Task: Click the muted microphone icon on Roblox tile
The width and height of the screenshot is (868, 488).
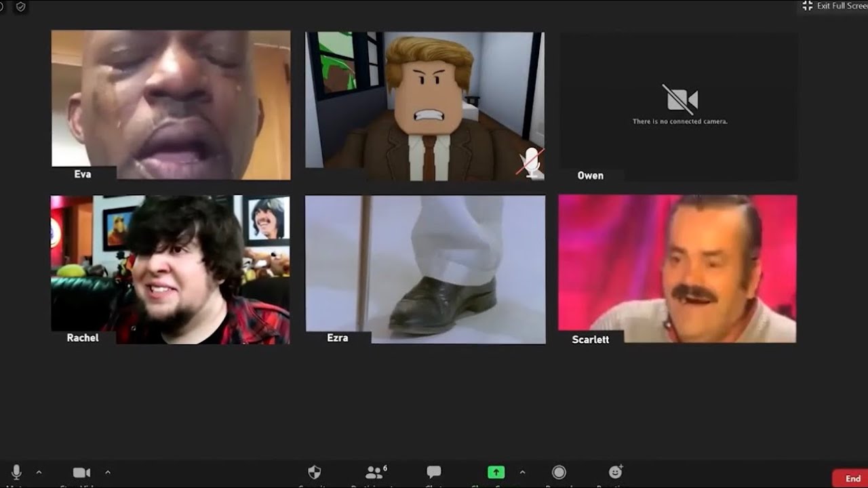Action: click(531, 163)
